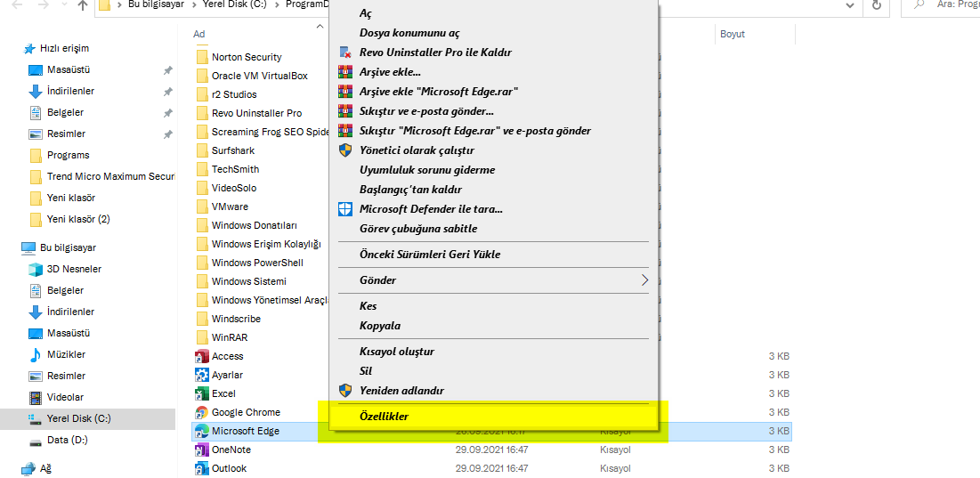Click Bu bilgisayar monitor icon in sidebar
The width and height of the screenshot is (980, 478).
pyautogui.click(x=28, y=248)
